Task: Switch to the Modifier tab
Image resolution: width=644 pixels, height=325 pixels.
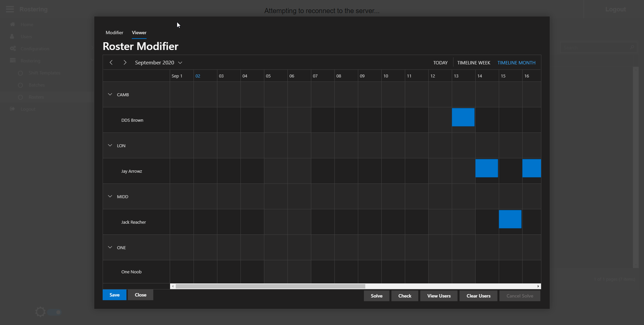Action: [x=114, y=33]
